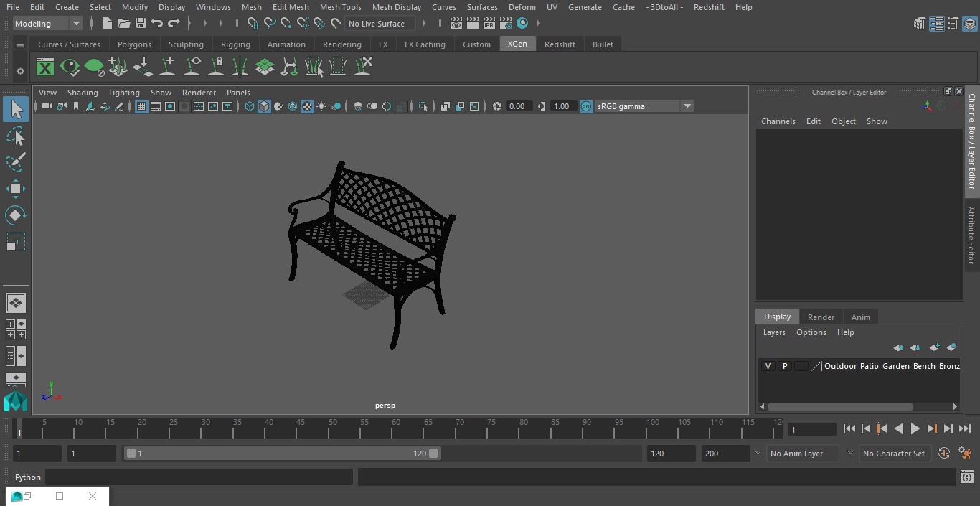This screenshot has height=506, width=980.
Task: Toggle playback P box for bench layer
Action: pos(784,366)
